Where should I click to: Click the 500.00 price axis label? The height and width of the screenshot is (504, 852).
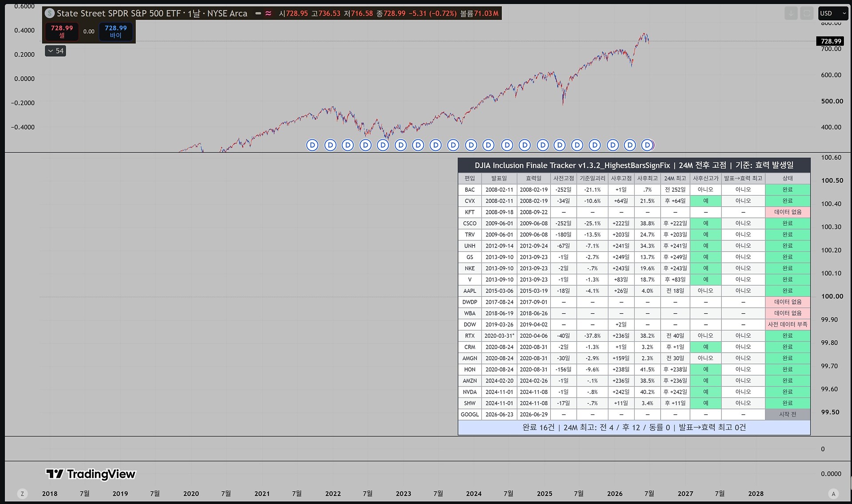832,101
